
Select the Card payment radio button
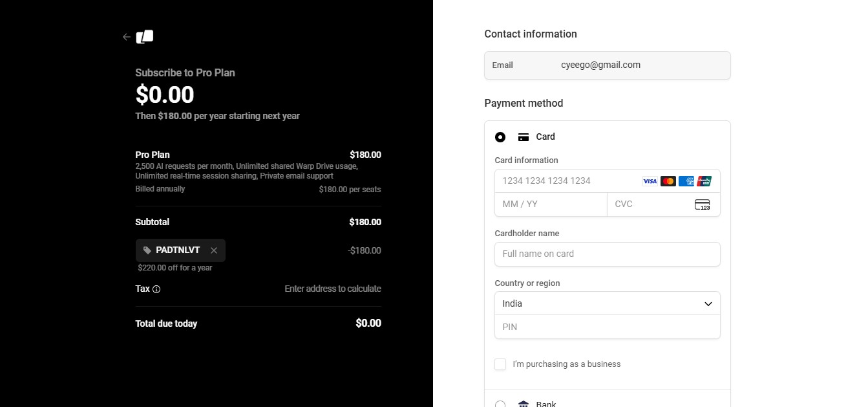pyautogui.click(x=500, y=137)
